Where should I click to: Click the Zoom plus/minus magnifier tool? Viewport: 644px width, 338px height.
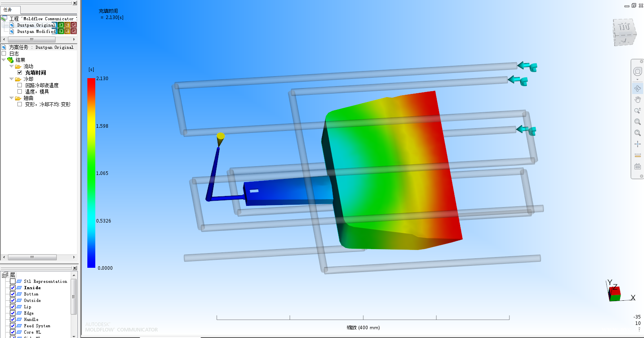pos(637,111)
